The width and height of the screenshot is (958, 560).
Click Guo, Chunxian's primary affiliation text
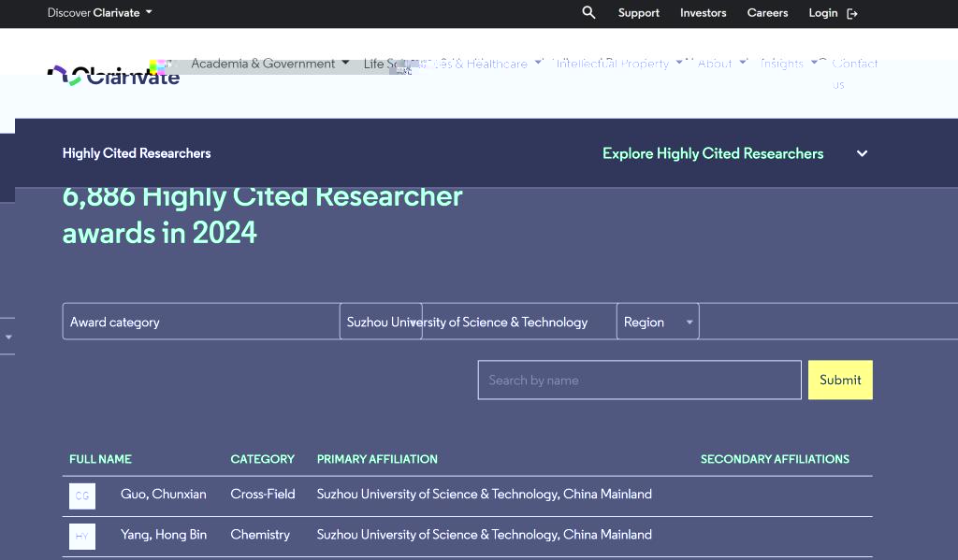coord(484,494)
